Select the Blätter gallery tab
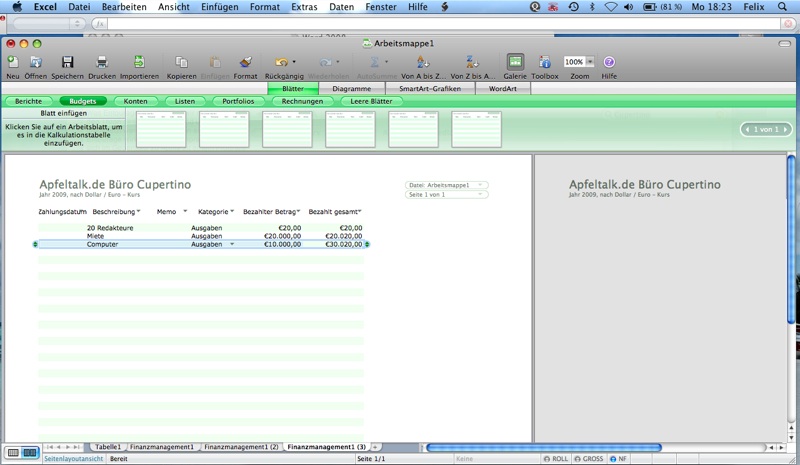Viewport: 800px width, 465px height. pos(293,88)
